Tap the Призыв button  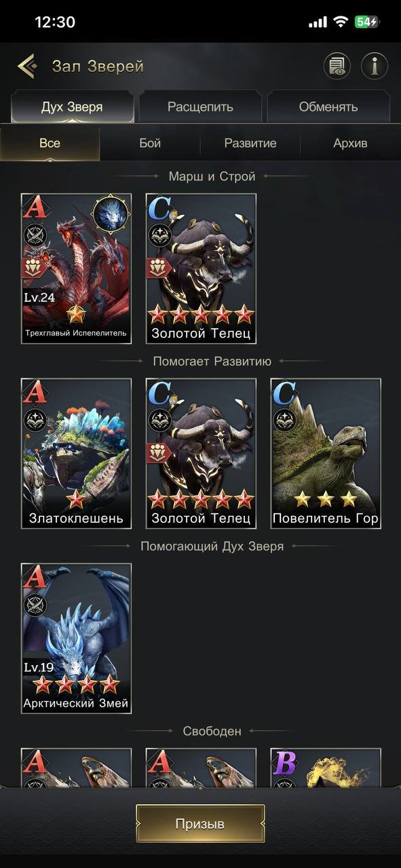point(200,824)
